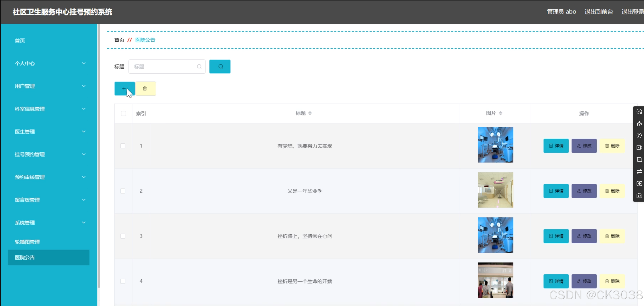This screenshot has width=644, height=306.
Task: Click the blue magnifier search button
Action: [220, 67]
